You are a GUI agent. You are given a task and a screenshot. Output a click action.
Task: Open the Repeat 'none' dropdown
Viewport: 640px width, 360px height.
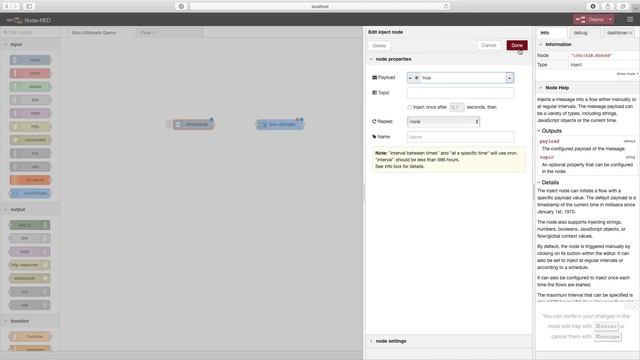tap(443, 122)
